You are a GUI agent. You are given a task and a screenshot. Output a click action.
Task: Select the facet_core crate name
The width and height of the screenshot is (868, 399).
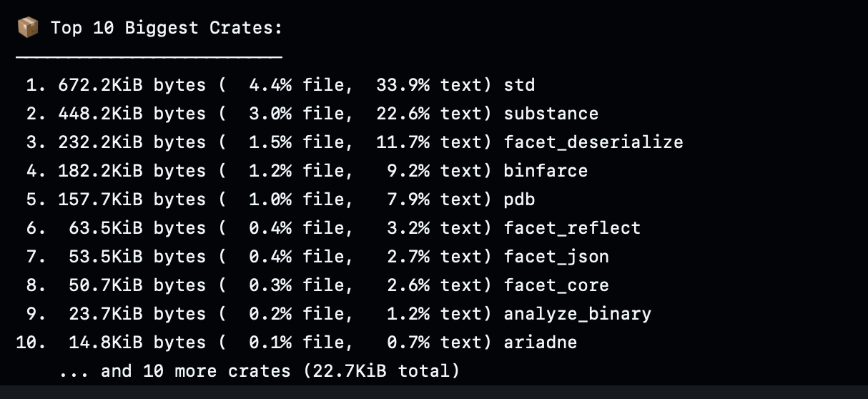click(x=556, y=285)
